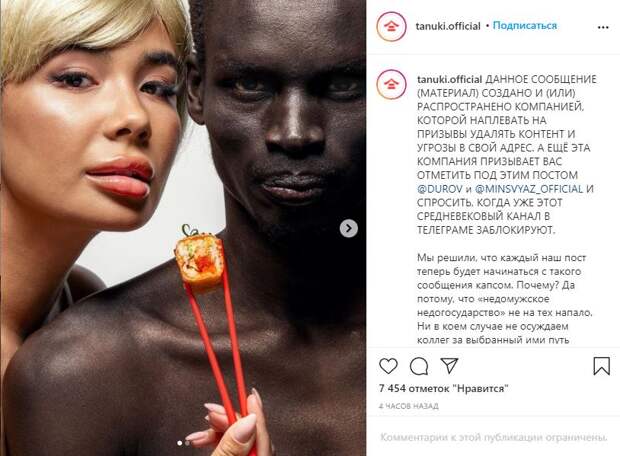Follow the account via Подписаться
Screen dimensions: 620x456
tap(525, 26)
